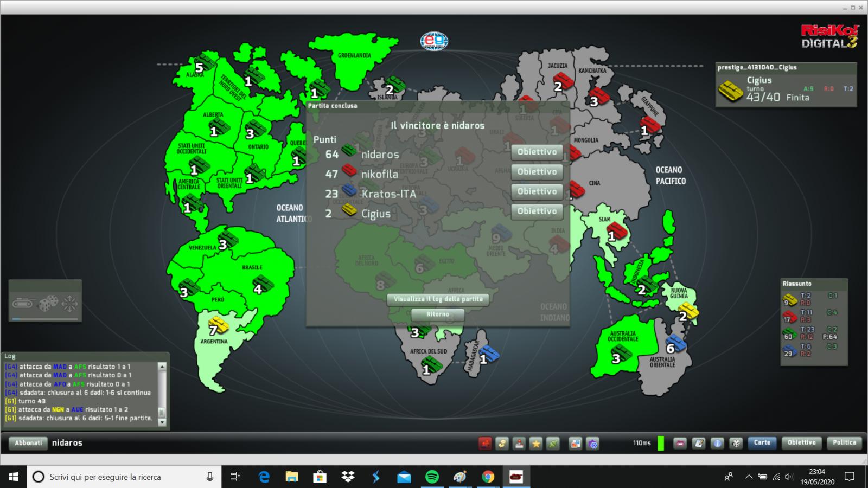Open Microsoft Edge from the taskbar

click(x=264, y=477)
